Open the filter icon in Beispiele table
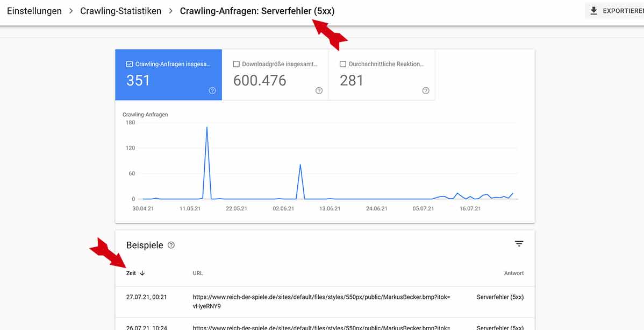Image resolution: width=644 pixels, height=330 pixels. tap(519, 244)
